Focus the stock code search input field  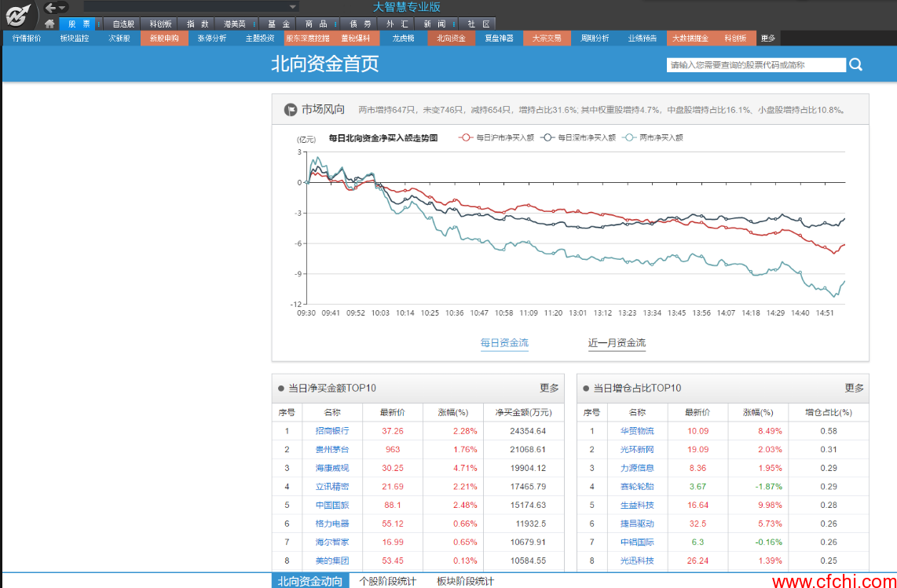click(x=756, y=64)
